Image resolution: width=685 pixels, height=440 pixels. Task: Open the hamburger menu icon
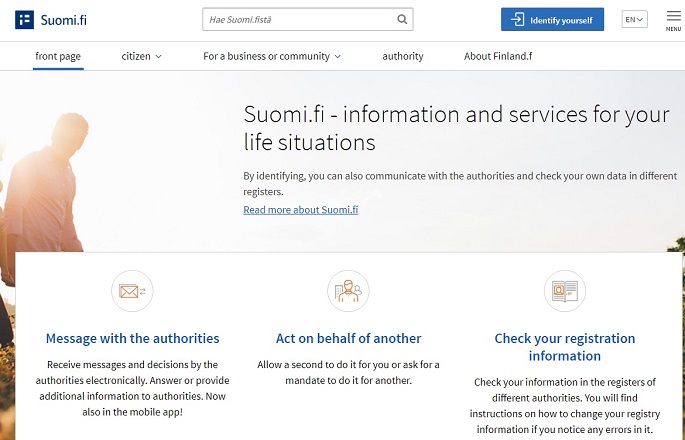673,18
